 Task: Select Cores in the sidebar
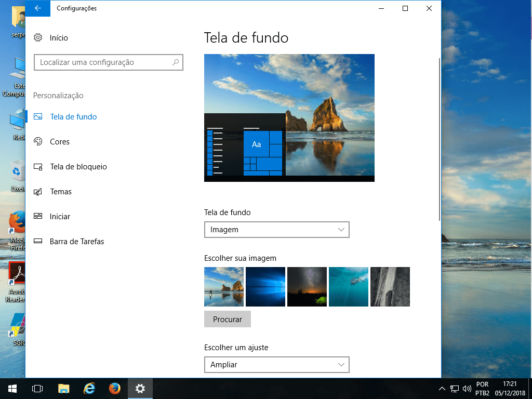point(60,142)
